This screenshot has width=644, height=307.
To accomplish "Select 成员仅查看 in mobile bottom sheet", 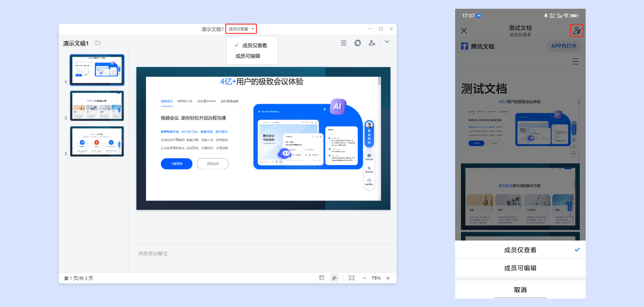I will click(x=520, y=250).
